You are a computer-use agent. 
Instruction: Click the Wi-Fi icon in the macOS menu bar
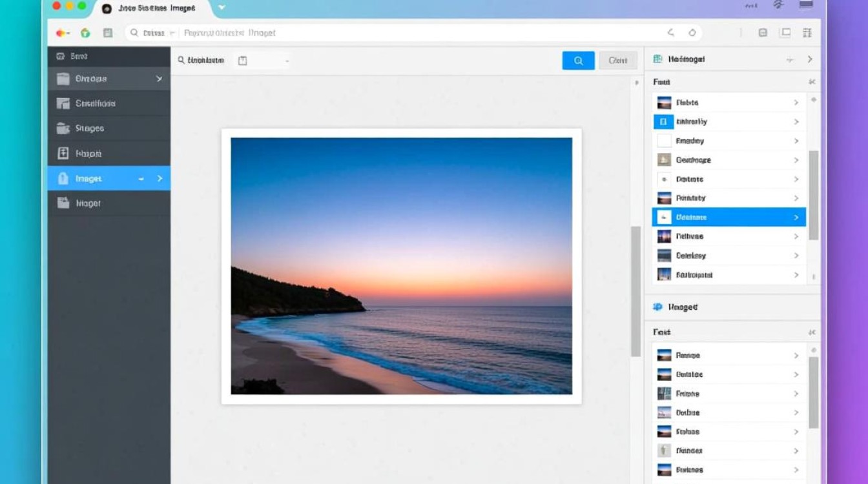click(x=778, y=6)
